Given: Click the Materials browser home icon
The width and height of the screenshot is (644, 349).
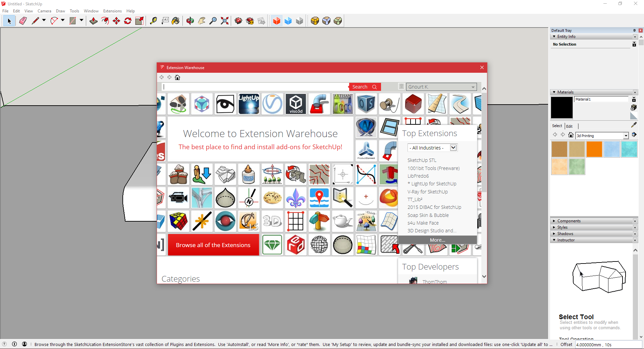Looking at the screenshot, I should click(571, 135).
